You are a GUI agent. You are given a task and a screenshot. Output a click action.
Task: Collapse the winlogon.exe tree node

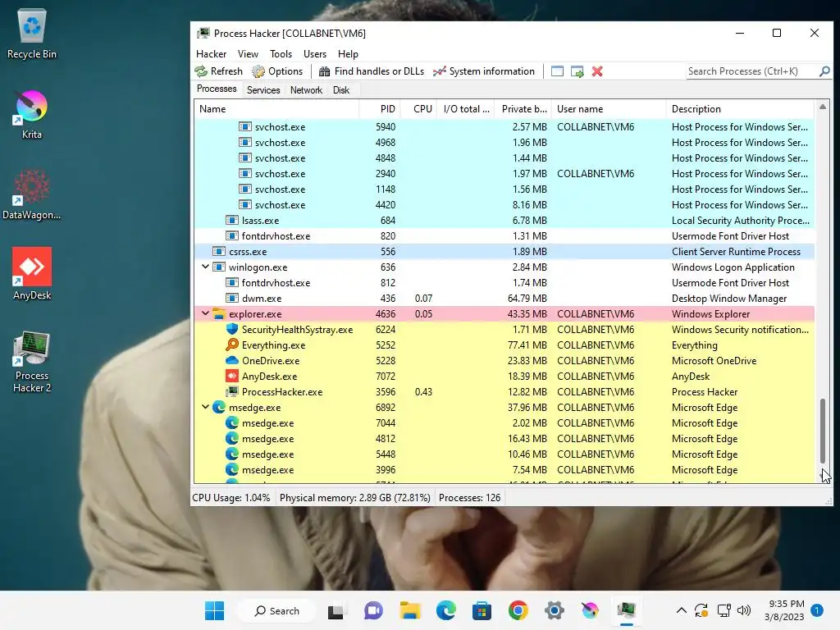(205, 267)
